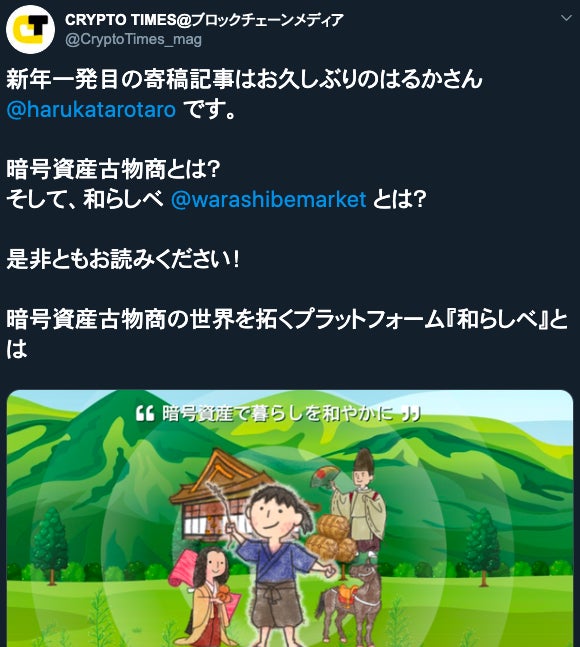Click the CRYPTO TIMES display name
580x647 pixels.
(204, 20)
